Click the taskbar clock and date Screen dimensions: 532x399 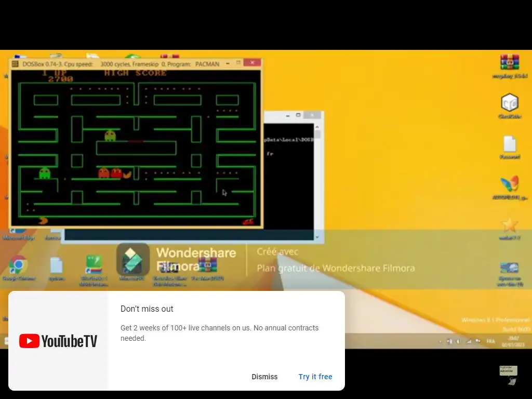[x=513, y=341]
